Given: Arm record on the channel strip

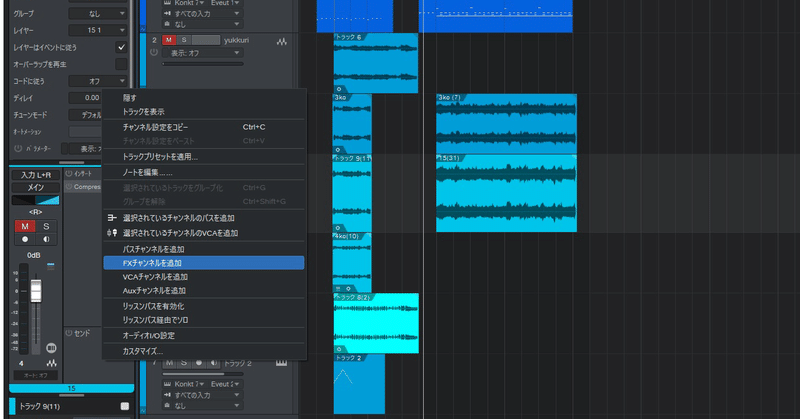Looking at the screenshot, I should tap(24, 239).
